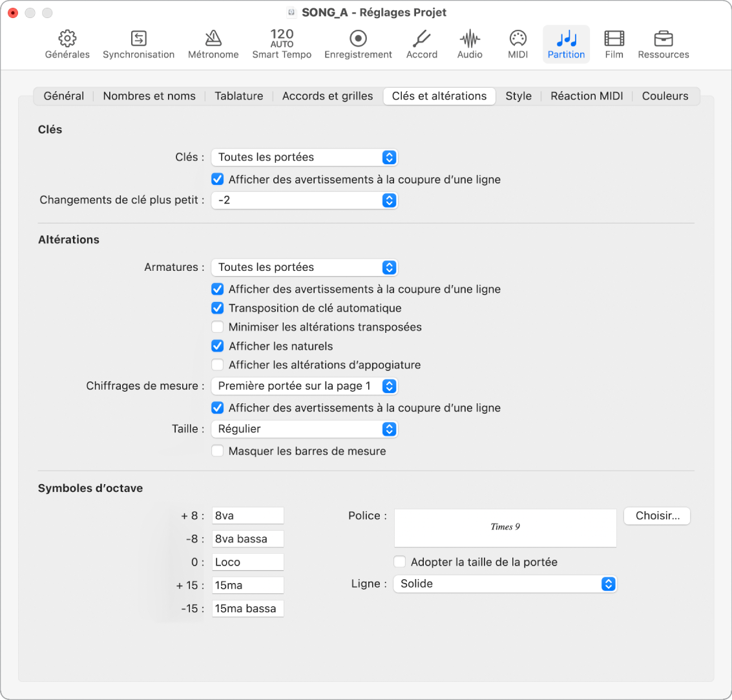Screen dimensions: 732x700
Task: Open the Enregistrement record icon
Action: pos(358,39)
